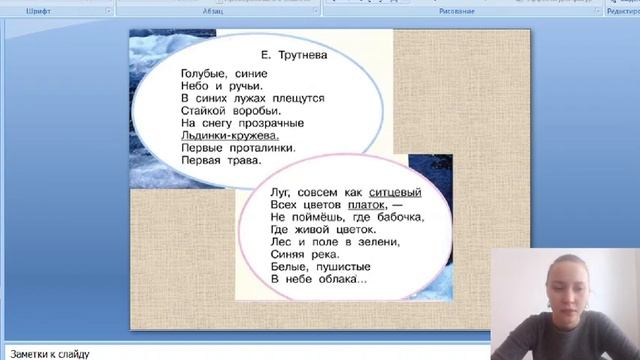Screen dimensions: 640x360
Task: Click the Абзац ribbon group label
Action: [x=213, y=11]
